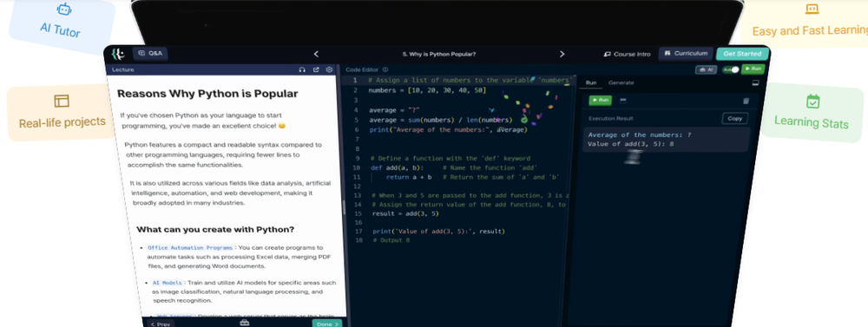Click the Run button in editor toolbar
This screenshot has height=327, width=868.
(753, 69)
